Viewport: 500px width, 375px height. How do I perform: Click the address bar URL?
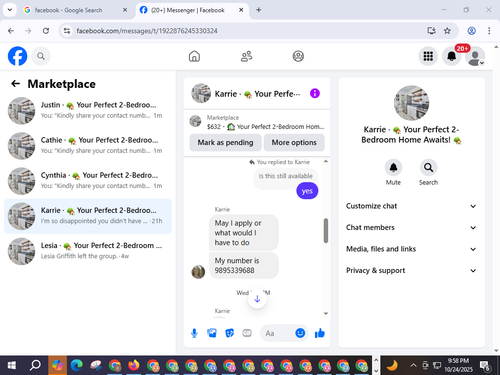tap(147, 31)
